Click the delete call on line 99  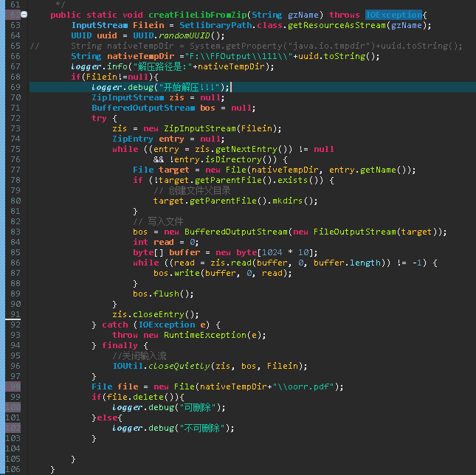(x=148, y=396)
